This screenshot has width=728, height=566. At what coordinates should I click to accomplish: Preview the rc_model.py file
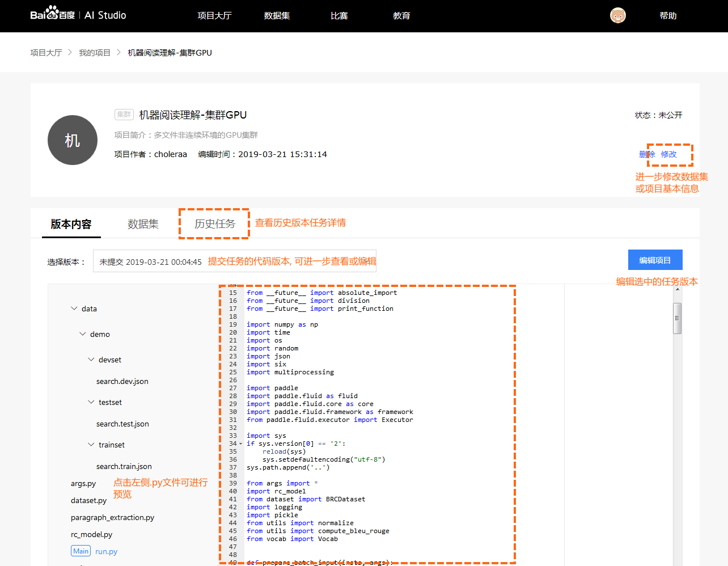(x=91, y=534)
